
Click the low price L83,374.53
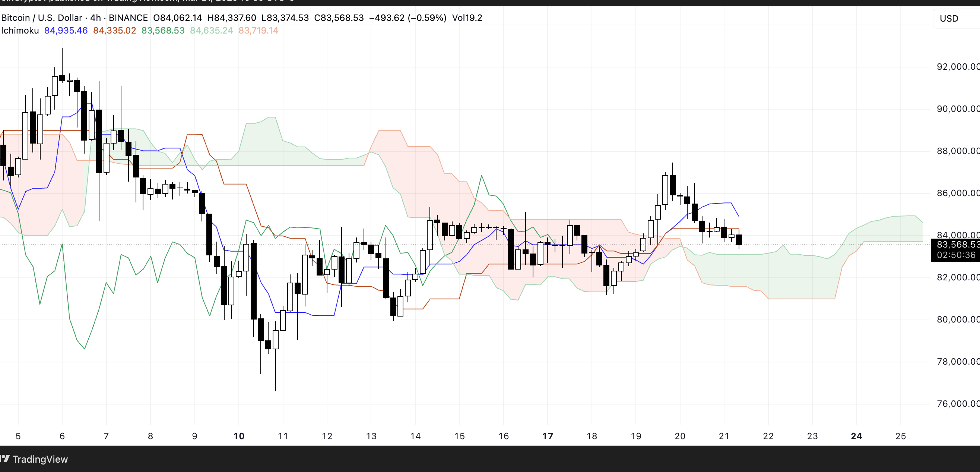(285, 18)
